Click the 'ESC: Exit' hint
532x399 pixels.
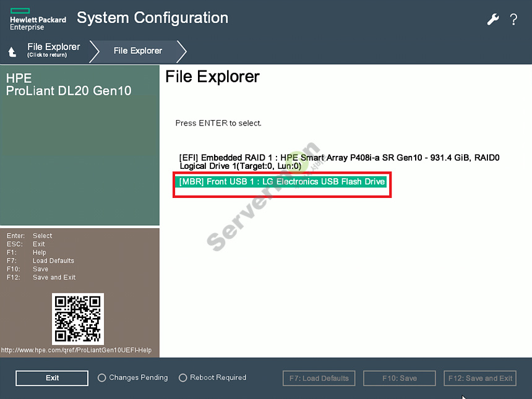tap(26, 244)
